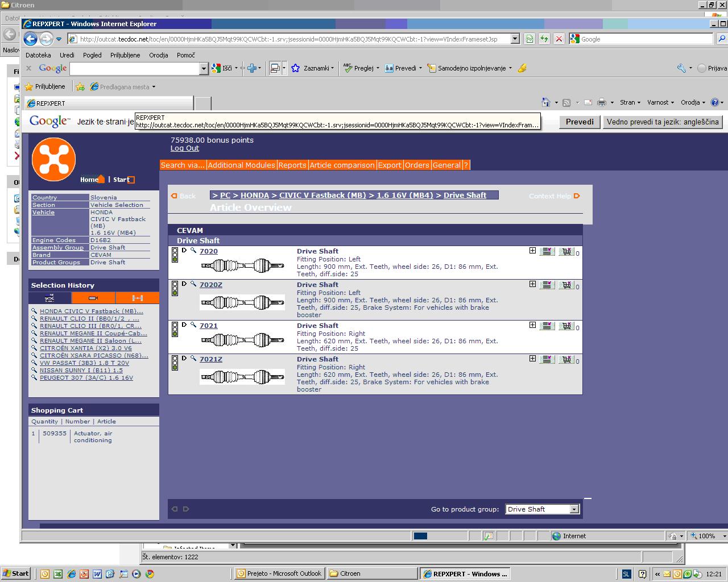Viewport: 728px width, 582px height.
Task: Click the magnifier icon beside article 7021Z
Action: pos(193,359)
